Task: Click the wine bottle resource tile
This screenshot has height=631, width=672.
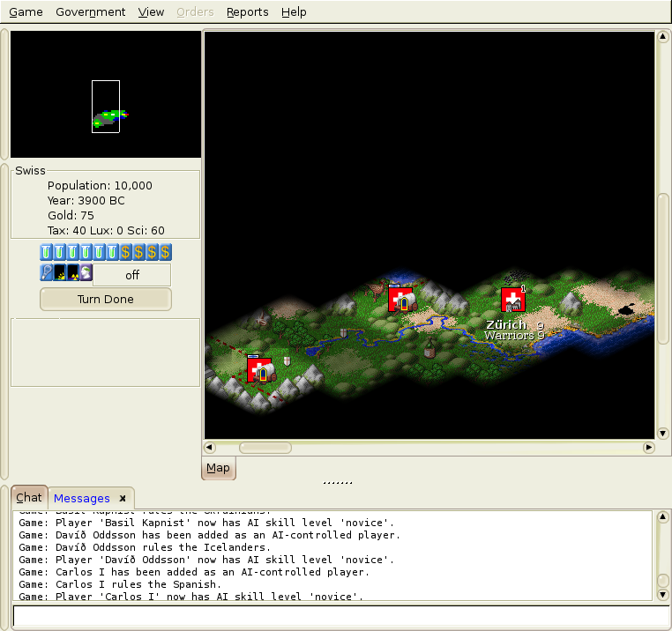Action: point(429,348)
